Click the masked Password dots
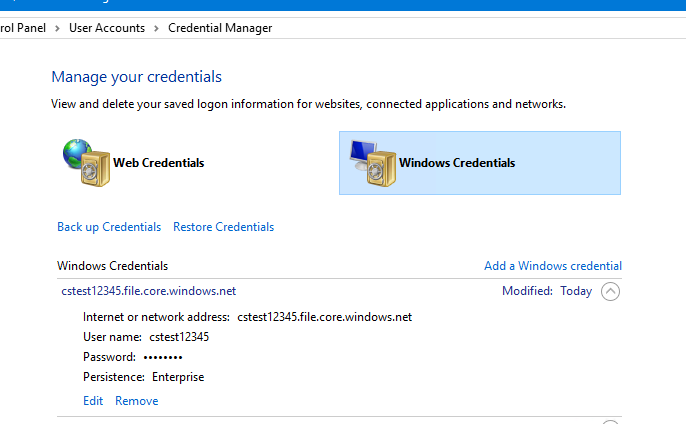 pos(163,357)
